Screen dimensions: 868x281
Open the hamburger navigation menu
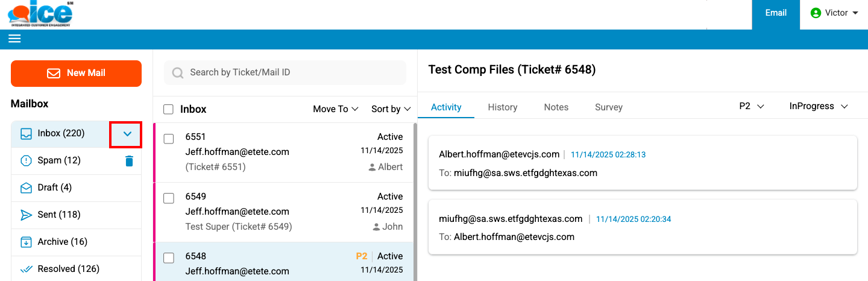[14, 39]
